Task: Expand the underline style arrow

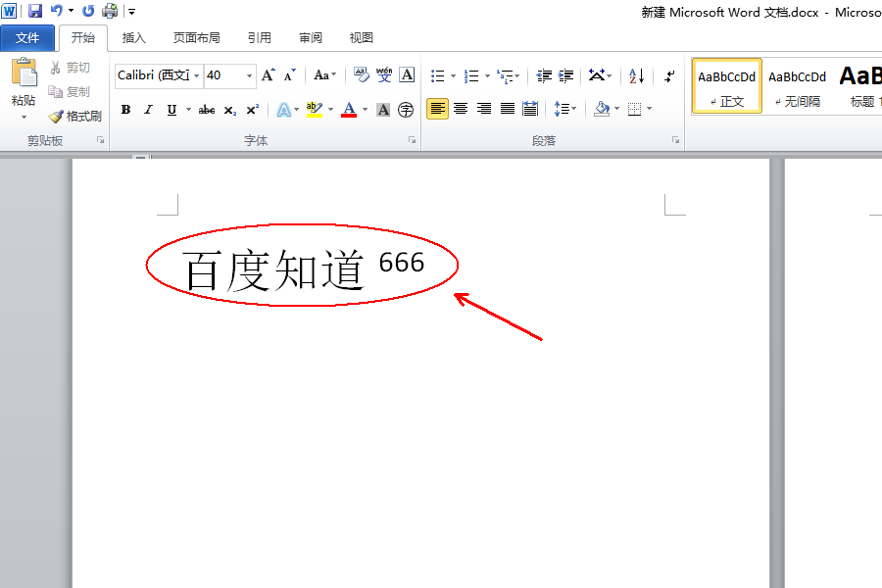Action: tap(188, 110)
